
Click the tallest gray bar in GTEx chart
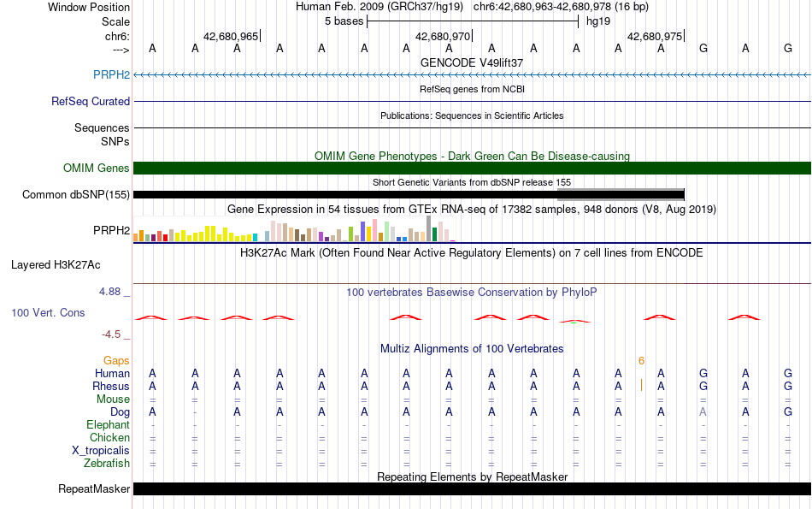[429, 228]
